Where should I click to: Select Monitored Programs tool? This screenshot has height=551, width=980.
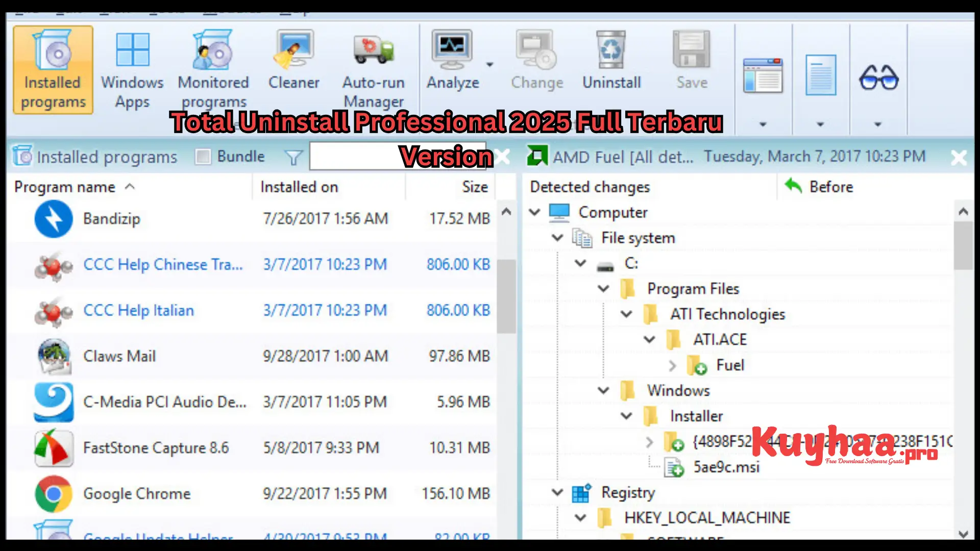click(213, 67)
